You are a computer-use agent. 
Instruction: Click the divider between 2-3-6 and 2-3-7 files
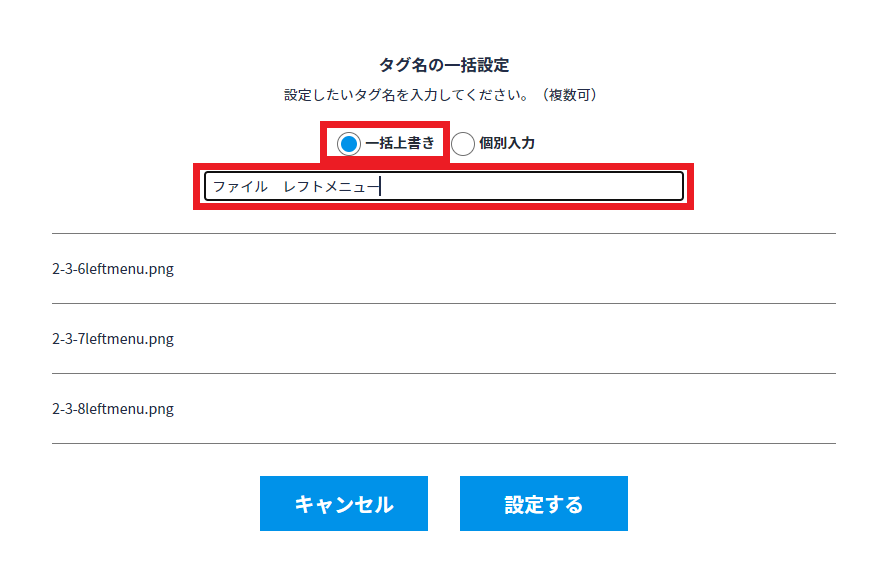[444, 303]
